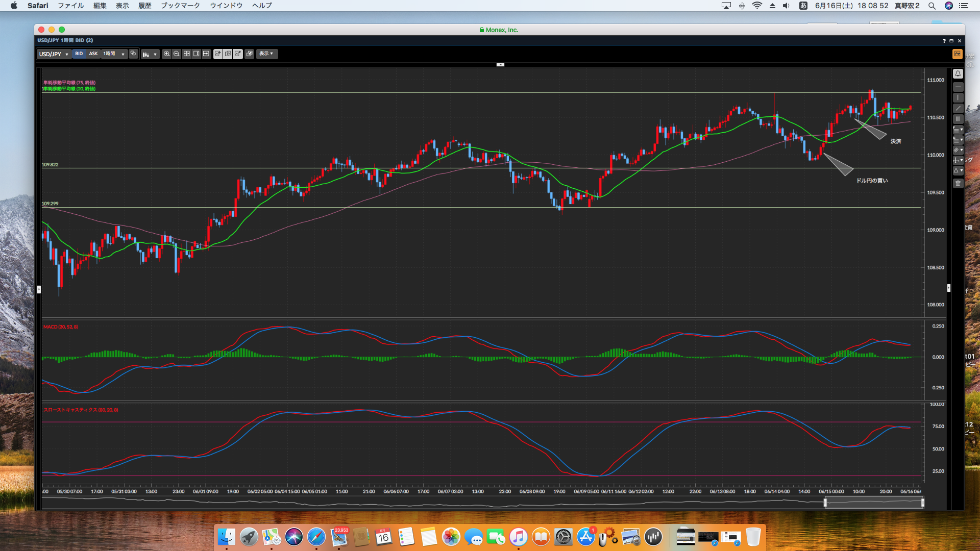Select the trend line drawing tool
980x551 pixels.
click(958, 109)
